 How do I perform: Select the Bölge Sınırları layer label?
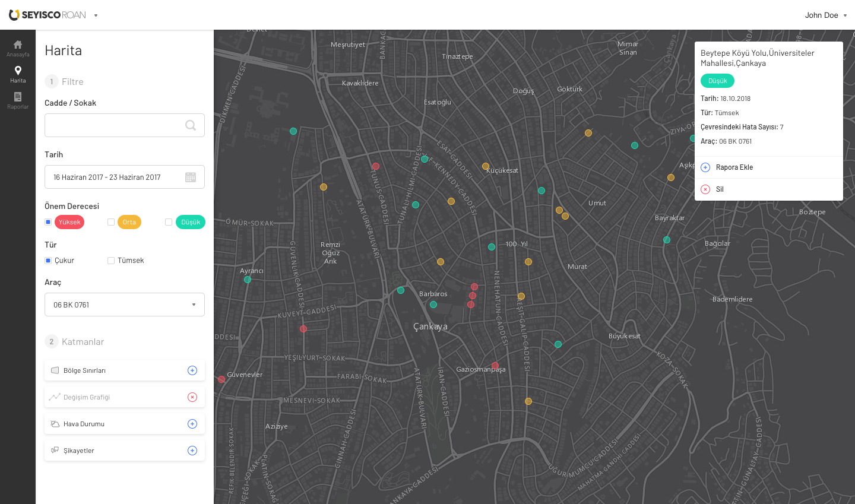[84, 370]
